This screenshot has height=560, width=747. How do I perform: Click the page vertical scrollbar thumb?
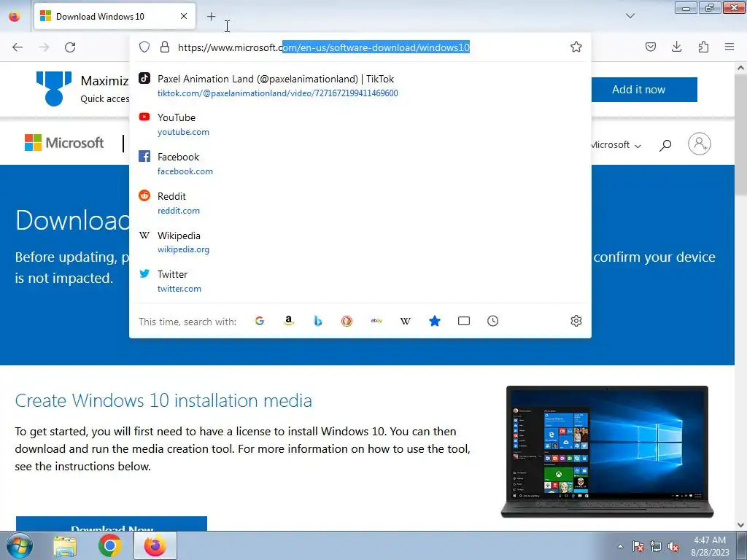click(741, 135)
